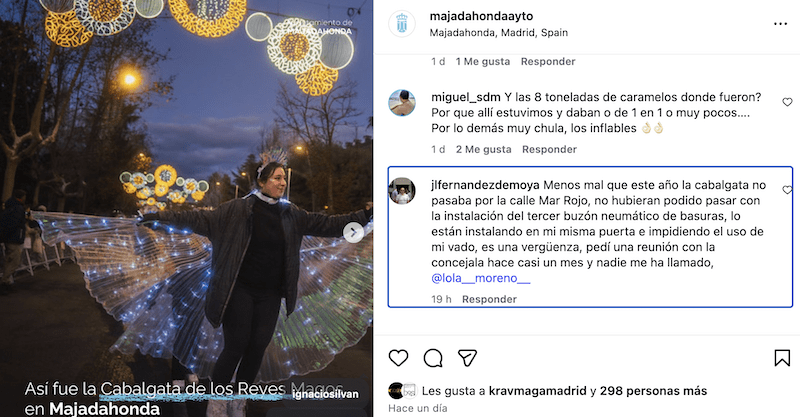Open majadahondaayto username link
This screenshot has width=800, height=417.
pos(481,16)
